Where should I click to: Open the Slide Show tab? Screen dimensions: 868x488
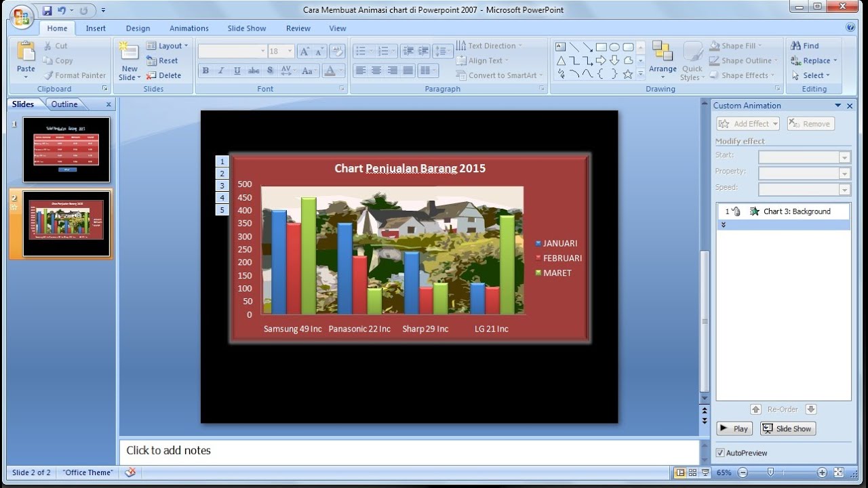247,28
